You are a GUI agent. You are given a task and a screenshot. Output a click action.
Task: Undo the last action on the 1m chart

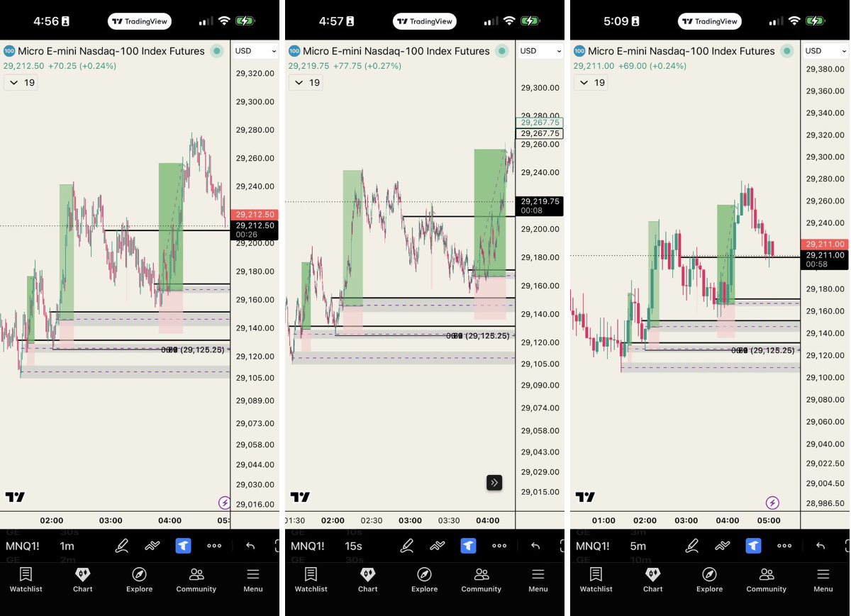[250, 546]
